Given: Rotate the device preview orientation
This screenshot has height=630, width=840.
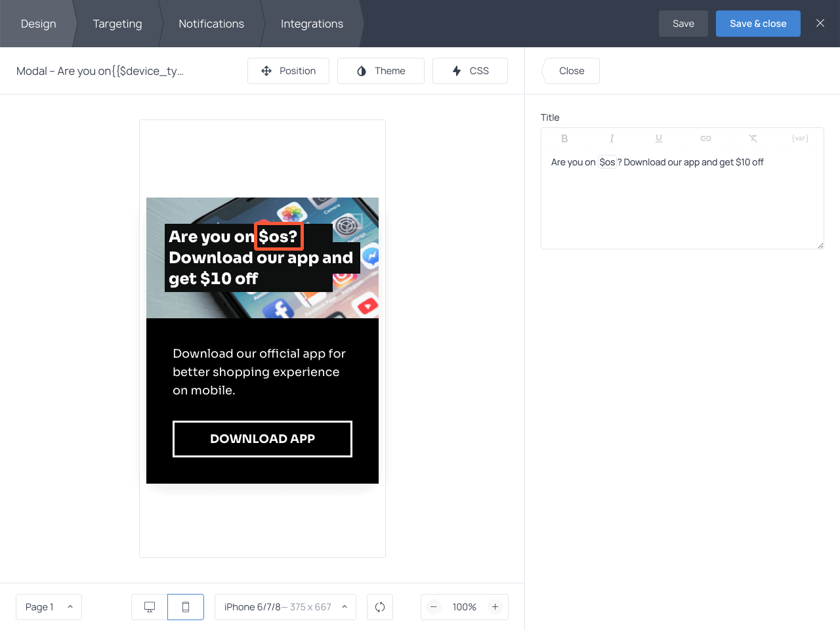Looking at the screenshot, I should click(380, 607).
